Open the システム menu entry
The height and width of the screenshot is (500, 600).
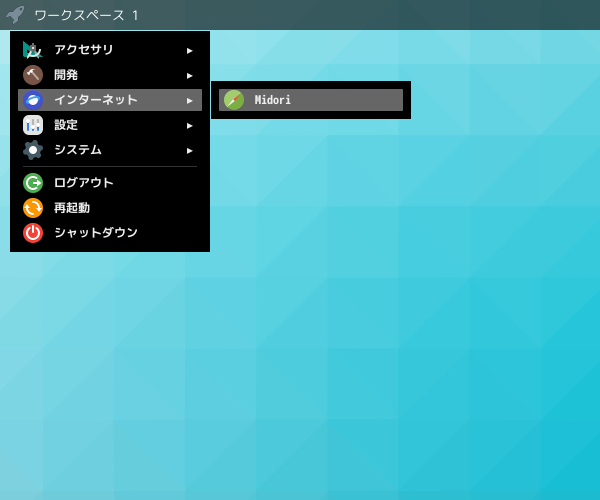(x=110, y=150)
